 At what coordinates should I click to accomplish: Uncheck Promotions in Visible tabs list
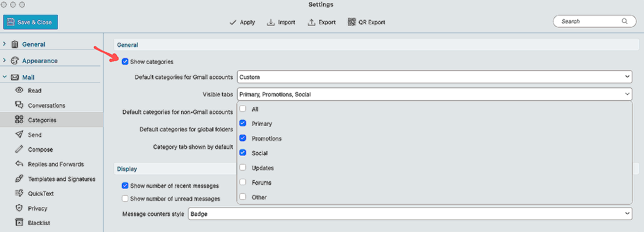[243, 138]
